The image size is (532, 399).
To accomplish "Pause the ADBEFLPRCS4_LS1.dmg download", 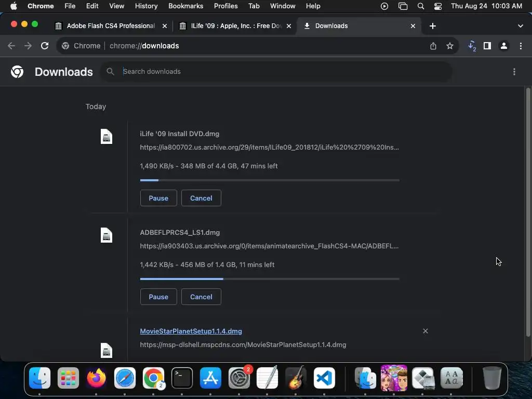I will point(158,297).
